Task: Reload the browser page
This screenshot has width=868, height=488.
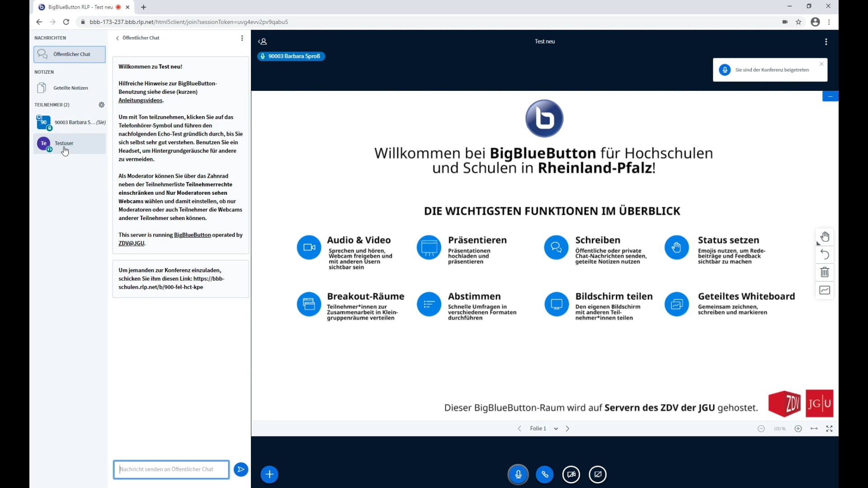Action: pos(66,22)
